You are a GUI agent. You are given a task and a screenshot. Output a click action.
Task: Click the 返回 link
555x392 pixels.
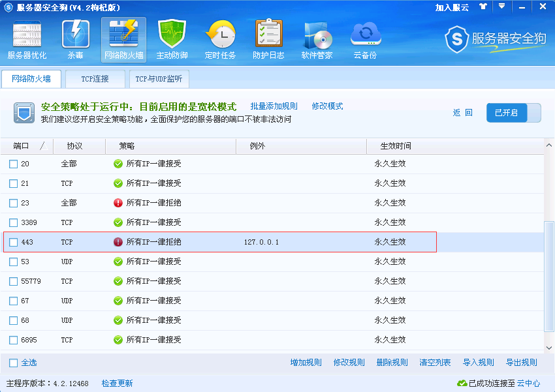pyautogui.click(x=463, y=113)
